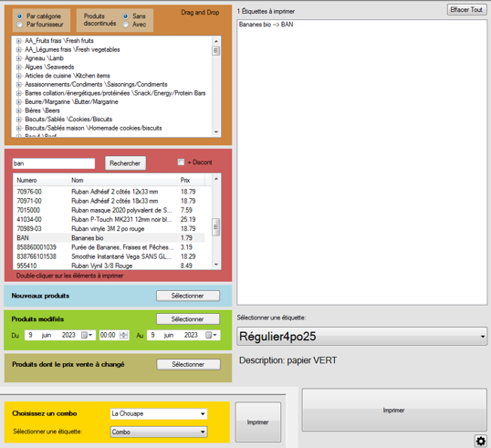Image resolution: width=491 pixels, height=448 pixels.
Task: Click the Rechercher button
Action: pos(125,163)
